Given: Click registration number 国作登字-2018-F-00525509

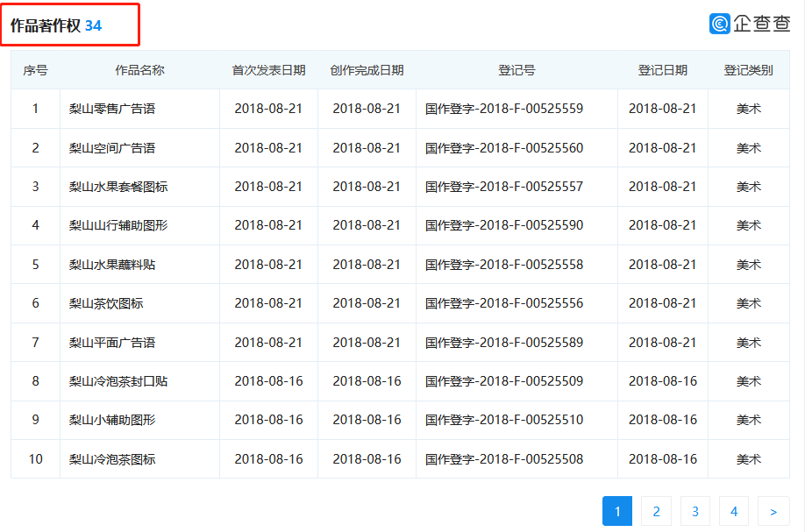Looking at the screenshot, I should (x=504, y=381).
